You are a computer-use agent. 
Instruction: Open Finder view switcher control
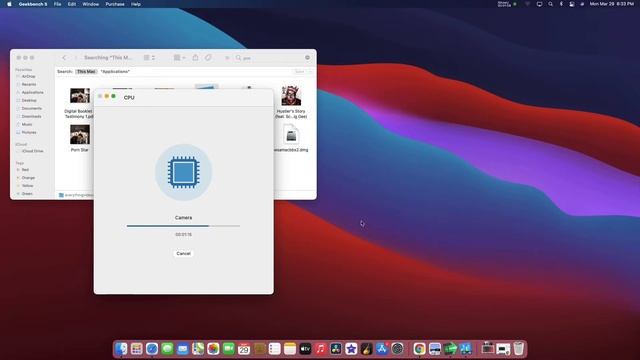(149, 58)
